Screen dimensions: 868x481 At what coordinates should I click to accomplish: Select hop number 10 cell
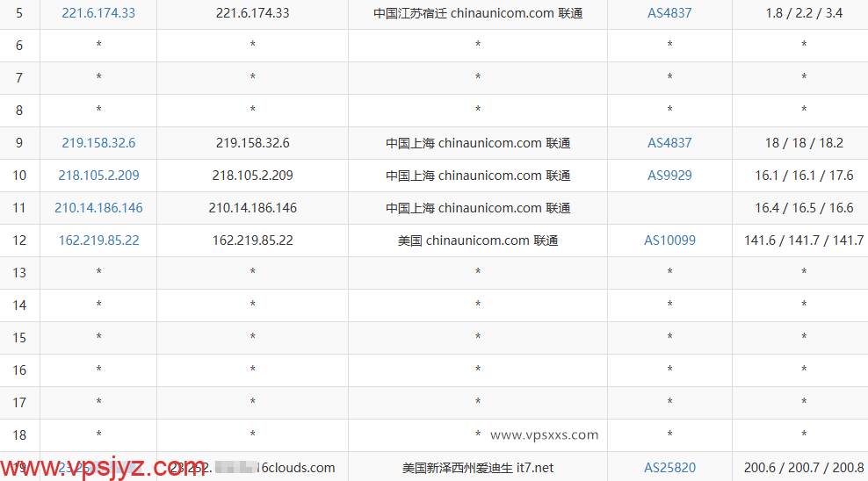point(19,176)
